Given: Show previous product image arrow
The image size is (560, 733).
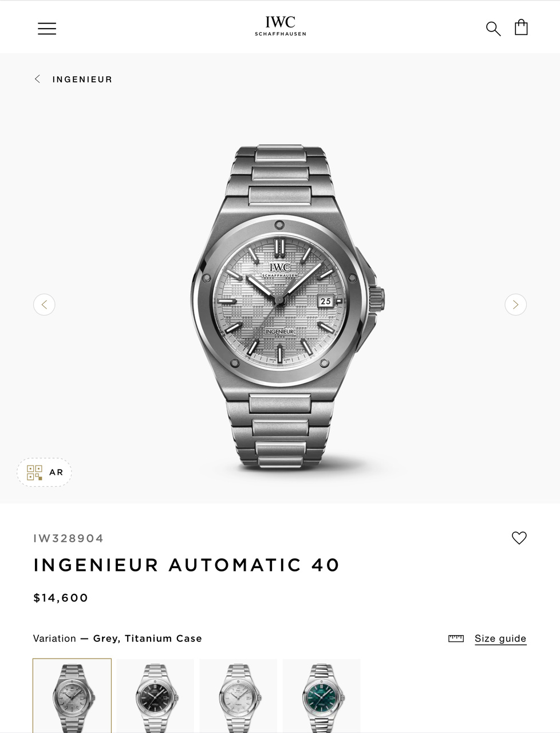Looking at the screenshot, I should pyautogui.click(x=44, y=305).
